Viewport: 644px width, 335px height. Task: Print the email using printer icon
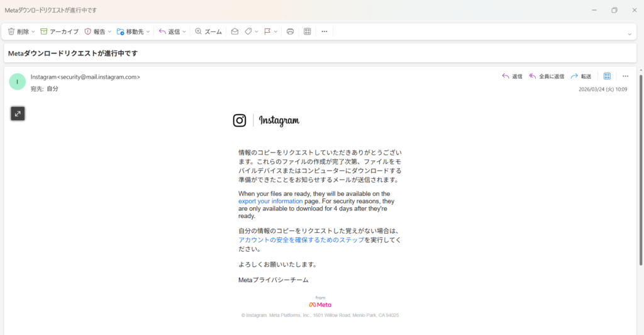click(x=290, y=31)
